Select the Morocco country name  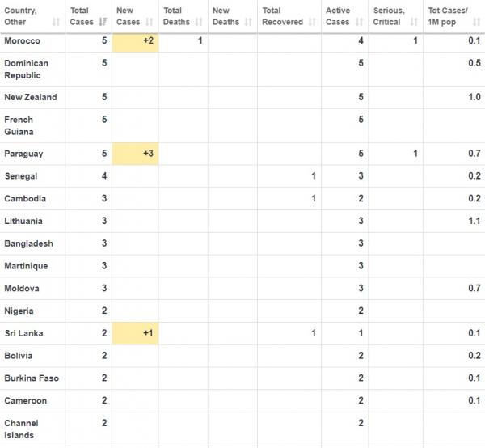click(x=21, y=40)
